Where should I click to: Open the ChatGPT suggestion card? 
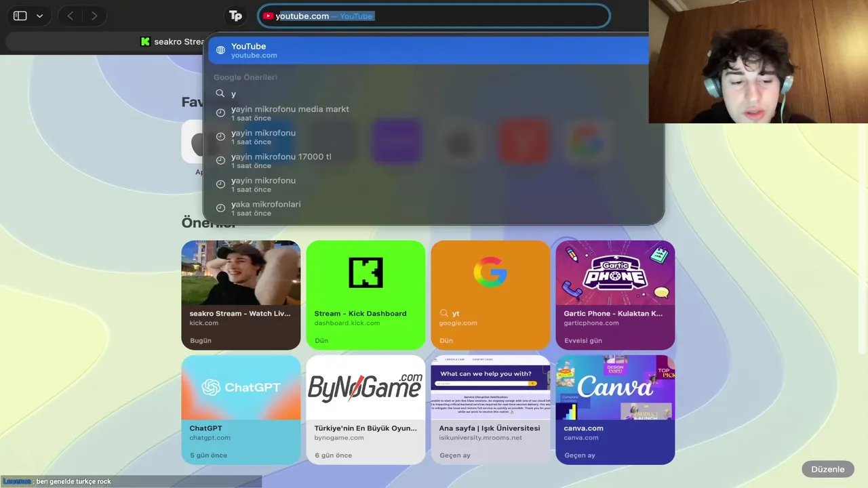tap(241, 409)
